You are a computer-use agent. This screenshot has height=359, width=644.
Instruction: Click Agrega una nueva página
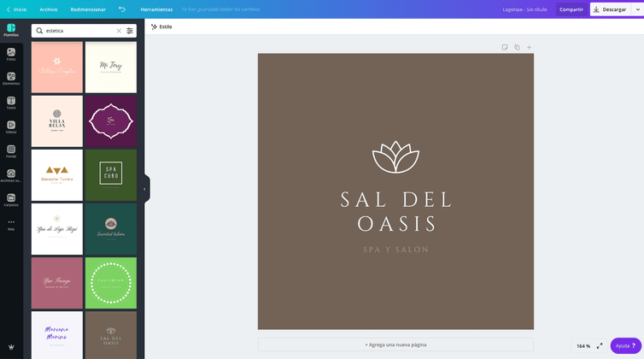(x=395, y=344)
